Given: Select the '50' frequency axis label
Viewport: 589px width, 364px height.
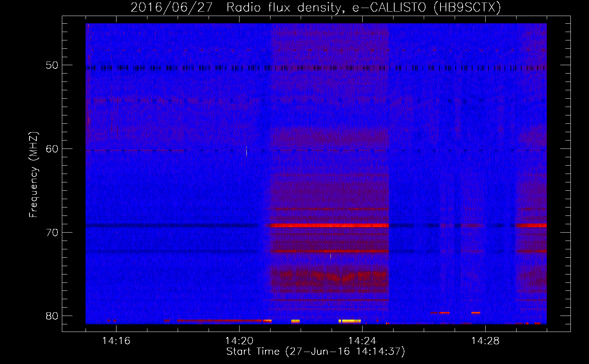Looking at the screenshot, I should tap(52, 66).
